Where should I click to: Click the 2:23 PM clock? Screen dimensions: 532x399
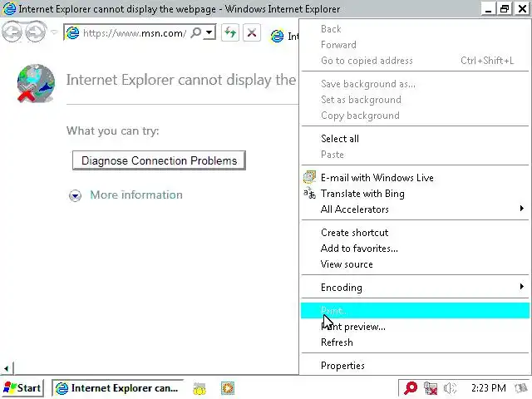click(x=488, y=388)
